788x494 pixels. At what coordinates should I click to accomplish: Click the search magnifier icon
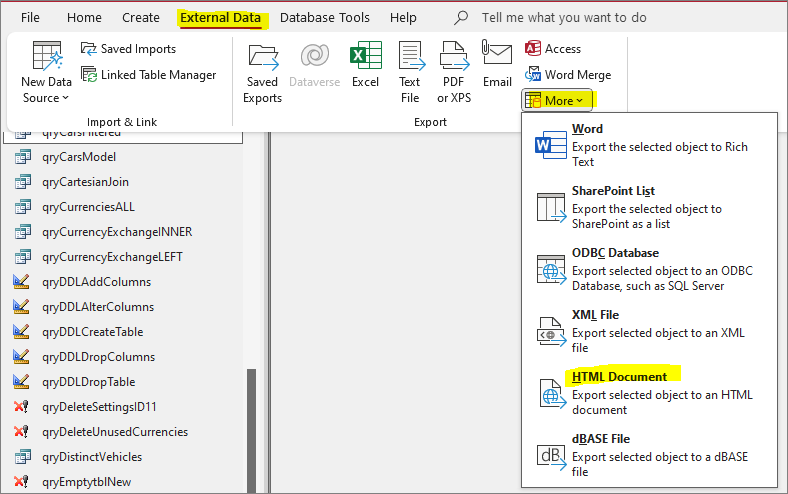click(x=461, y=18)
